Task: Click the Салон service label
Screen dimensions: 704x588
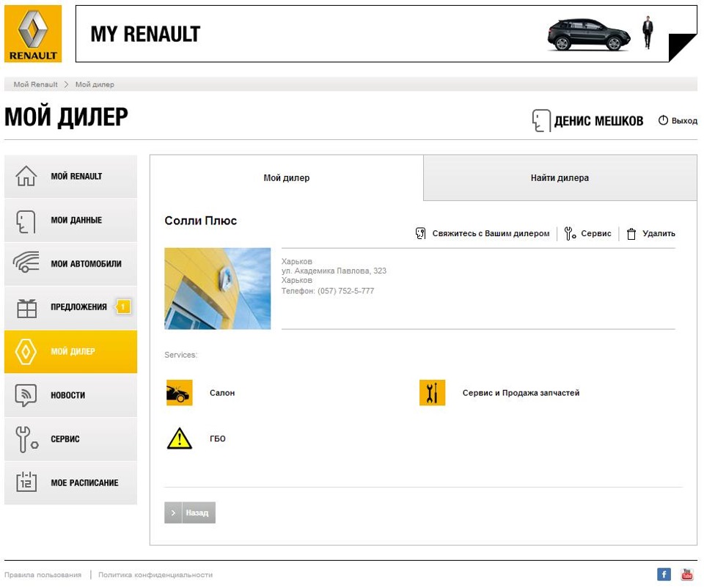Action: pos(222,393)
